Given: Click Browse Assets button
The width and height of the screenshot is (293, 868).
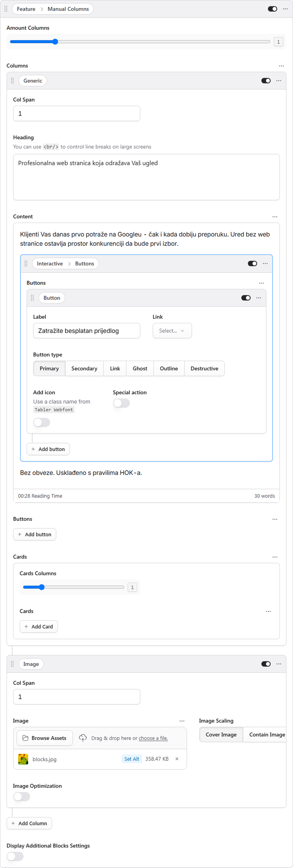Looking at the screenshot, I should click(44, 738).
